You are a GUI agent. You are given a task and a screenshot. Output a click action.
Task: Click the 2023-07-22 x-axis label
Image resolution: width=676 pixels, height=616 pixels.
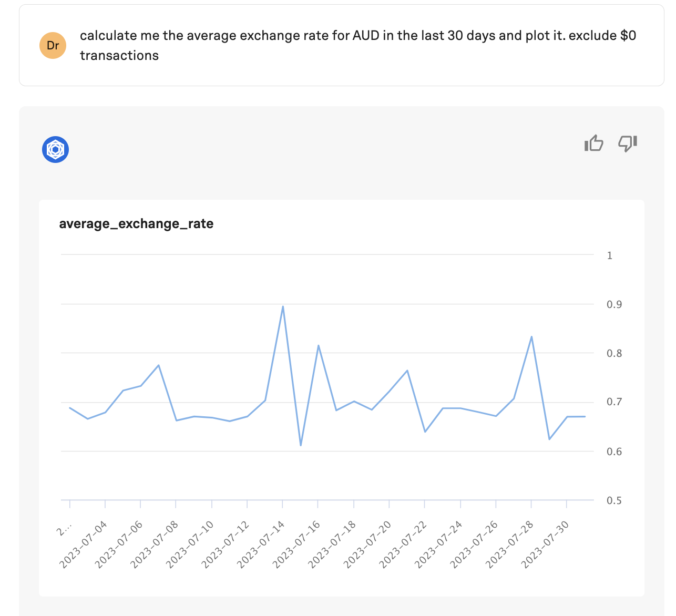[x=402, y=545]
